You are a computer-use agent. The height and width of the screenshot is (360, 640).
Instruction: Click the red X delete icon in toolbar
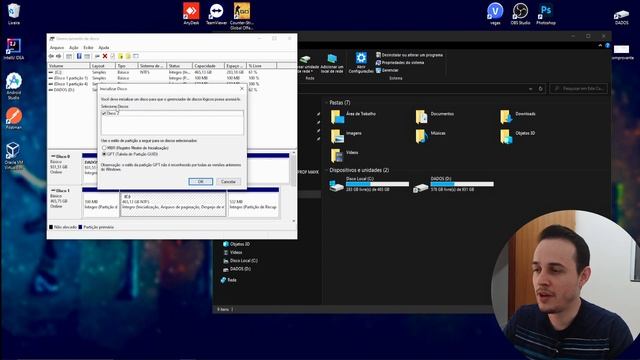click(x=105, y=56)
